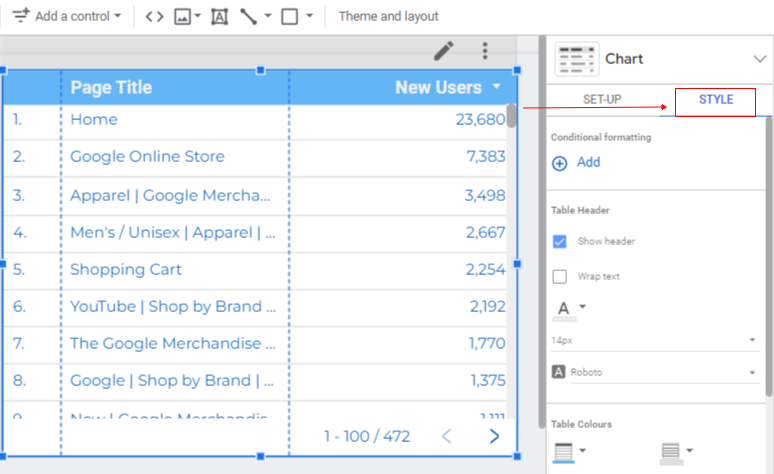
Task: Go to previous page of table
Action: (447, 436)
